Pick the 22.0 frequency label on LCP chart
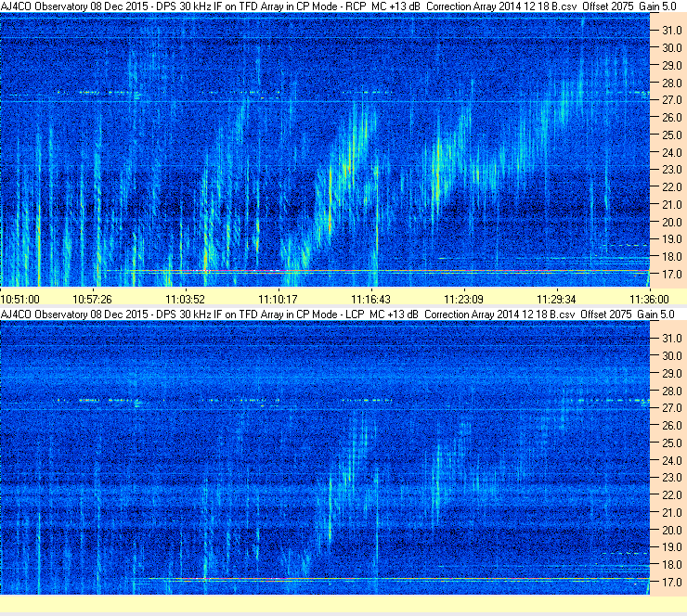687x616 pixels. click(x=671, y=495)
